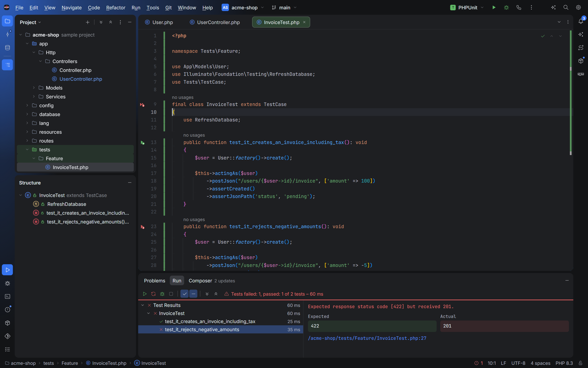Open the File menu
588x368 pixels.
[x=19, y=8]
